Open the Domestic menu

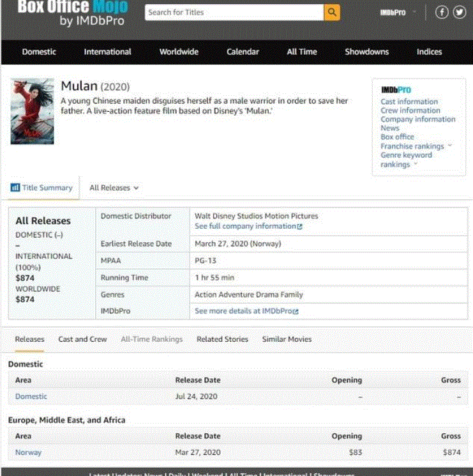coord(39,52)
